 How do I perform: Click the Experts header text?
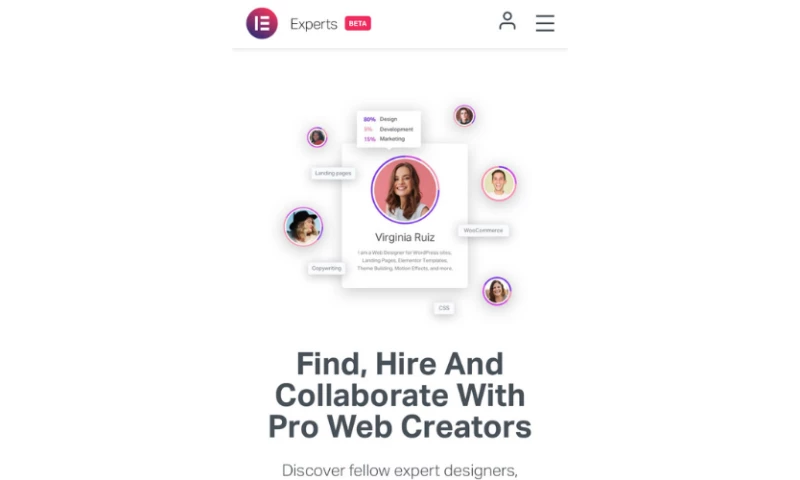[x=314, y=24]
